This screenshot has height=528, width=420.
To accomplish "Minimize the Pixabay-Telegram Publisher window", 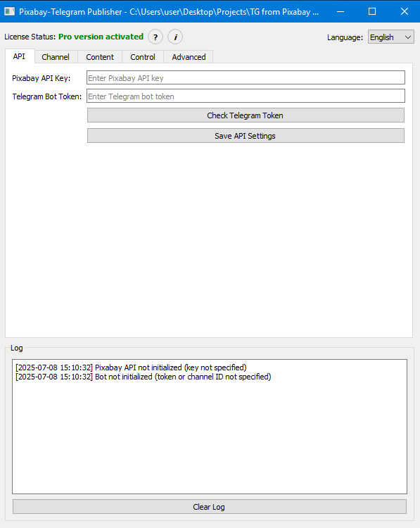I will (341, 11).
